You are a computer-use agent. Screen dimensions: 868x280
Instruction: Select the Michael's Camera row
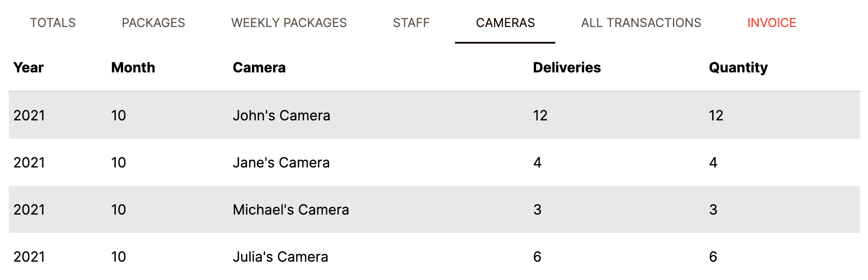click(434, 209)
